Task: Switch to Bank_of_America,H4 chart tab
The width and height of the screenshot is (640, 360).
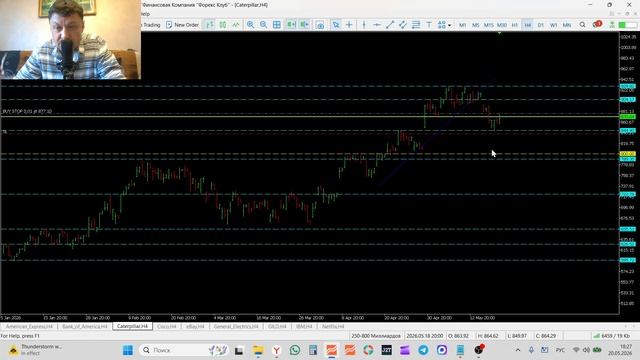Action: (85, 327)
